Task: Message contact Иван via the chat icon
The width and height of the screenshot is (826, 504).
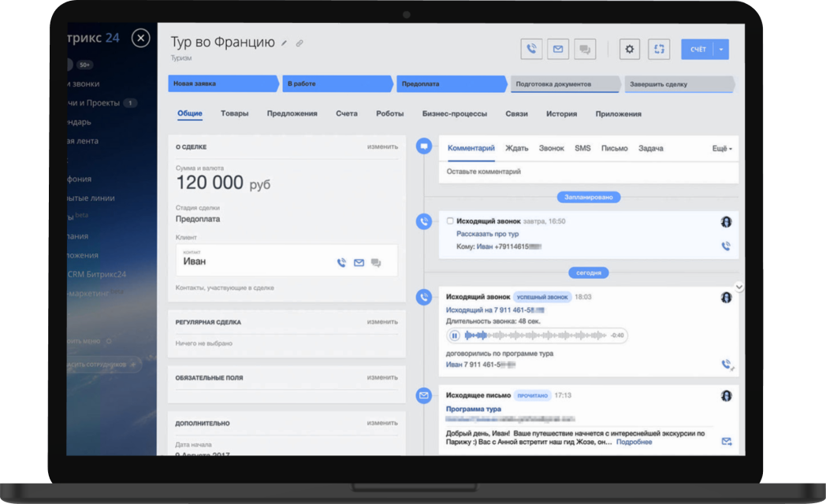Action: (376, 262)
